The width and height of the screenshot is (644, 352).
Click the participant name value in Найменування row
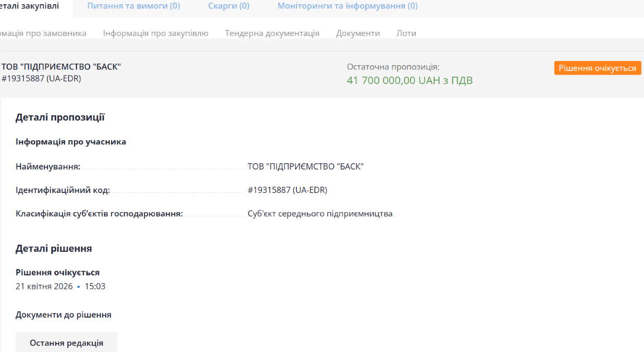point(305,166)
